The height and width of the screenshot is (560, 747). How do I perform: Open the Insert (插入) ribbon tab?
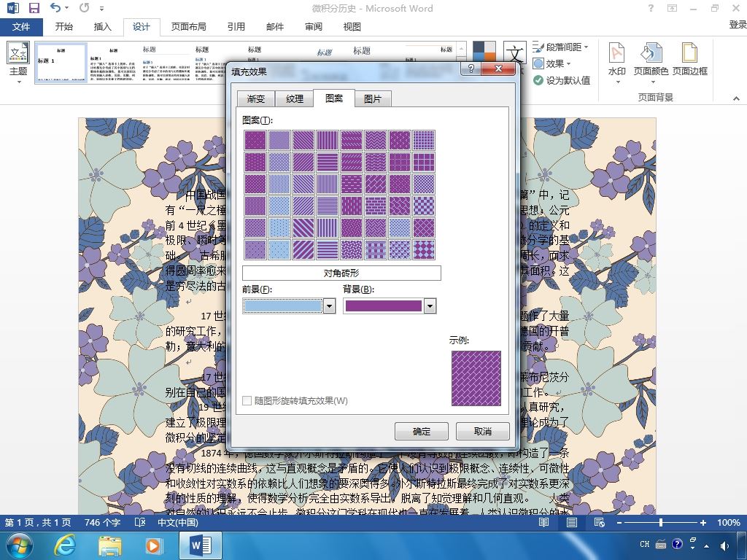[x=102, y=27]
